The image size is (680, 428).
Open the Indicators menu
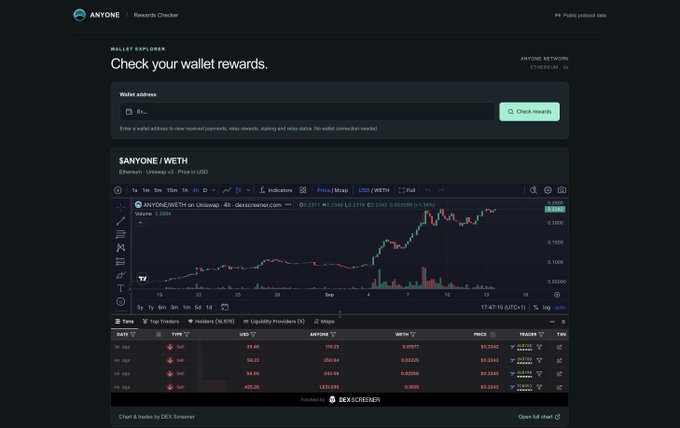[276, 190]
